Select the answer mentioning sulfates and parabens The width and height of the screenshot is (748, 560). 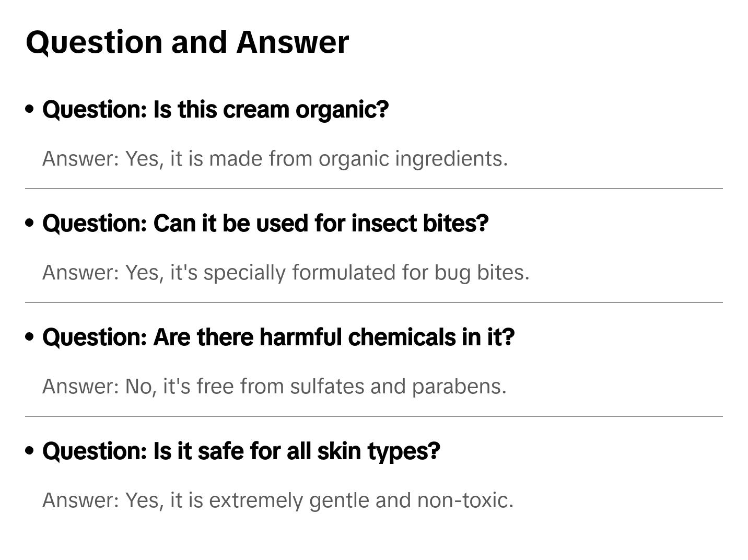[x=274, y=387]
